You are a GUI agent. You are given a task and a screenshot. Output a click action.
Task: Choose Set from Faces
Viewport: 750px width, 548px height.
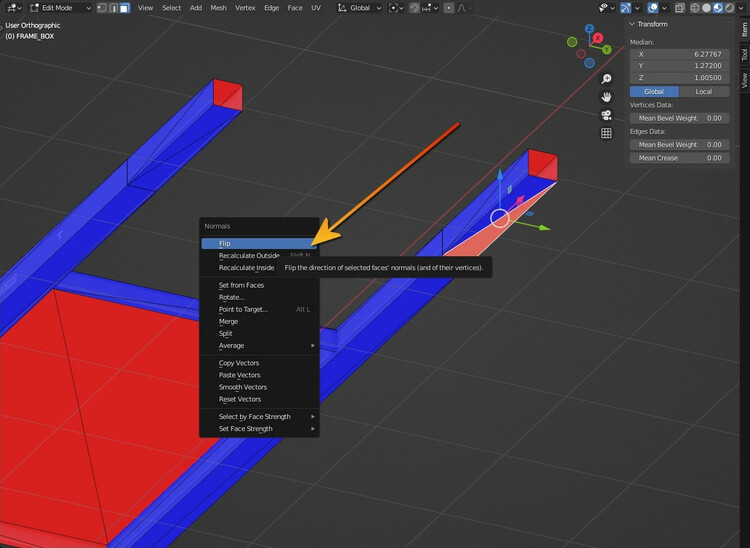coord(259,285)
